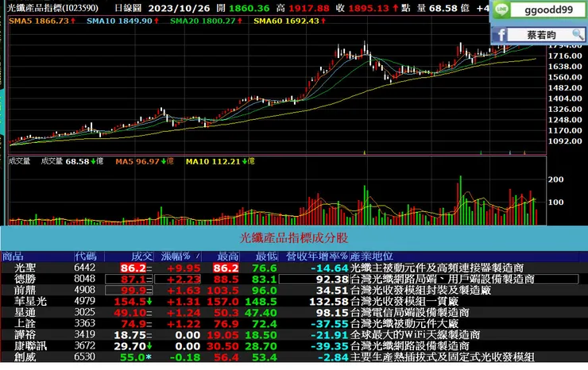Click stock code 6442

click(85, 268)
